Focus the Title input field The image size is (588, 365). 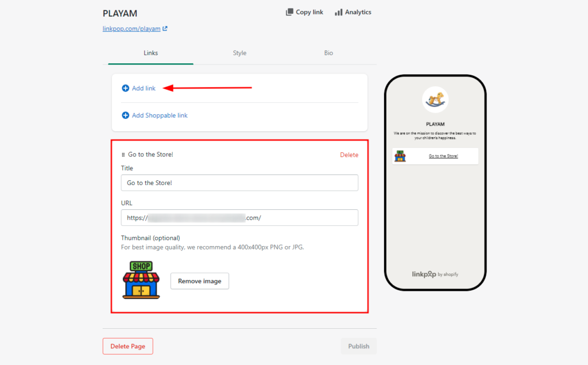point(239,183)
